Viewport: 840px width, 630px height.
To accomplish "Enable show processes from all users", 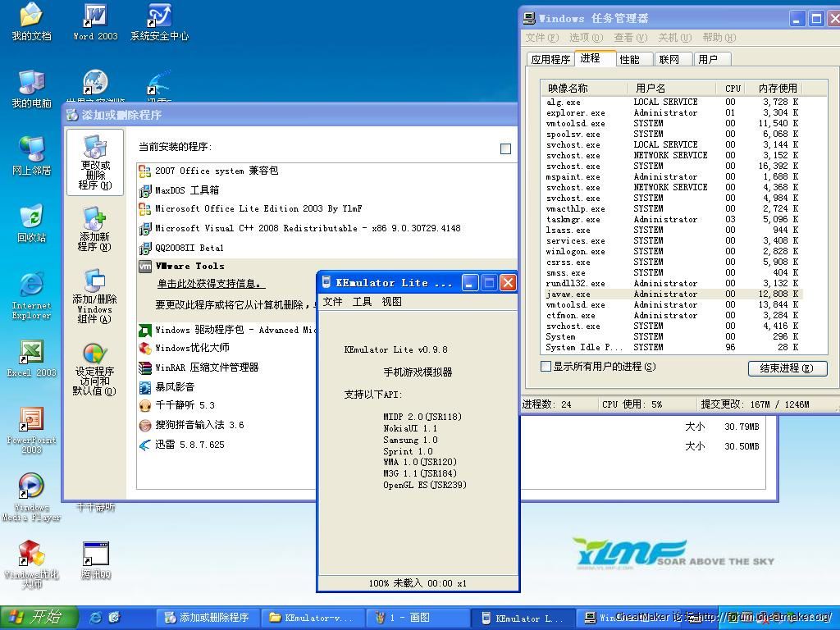I will point(546,367).
